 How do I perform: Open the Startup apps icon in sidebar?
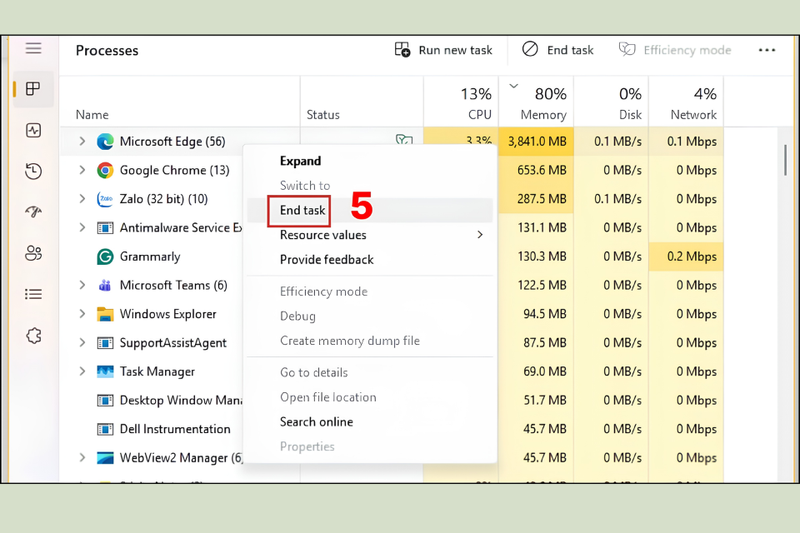[34, 212]
